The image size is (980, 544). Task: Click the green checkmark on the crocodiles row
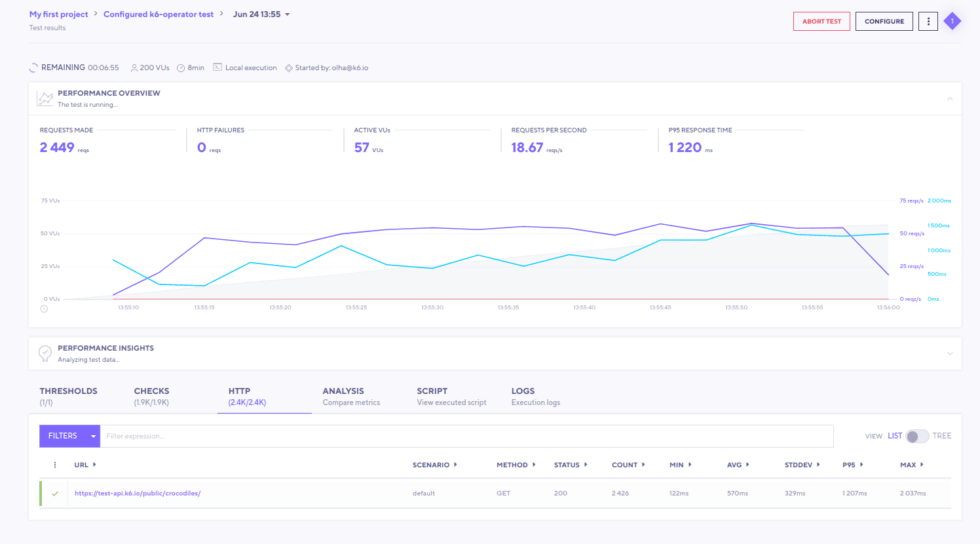coord(55,494)
